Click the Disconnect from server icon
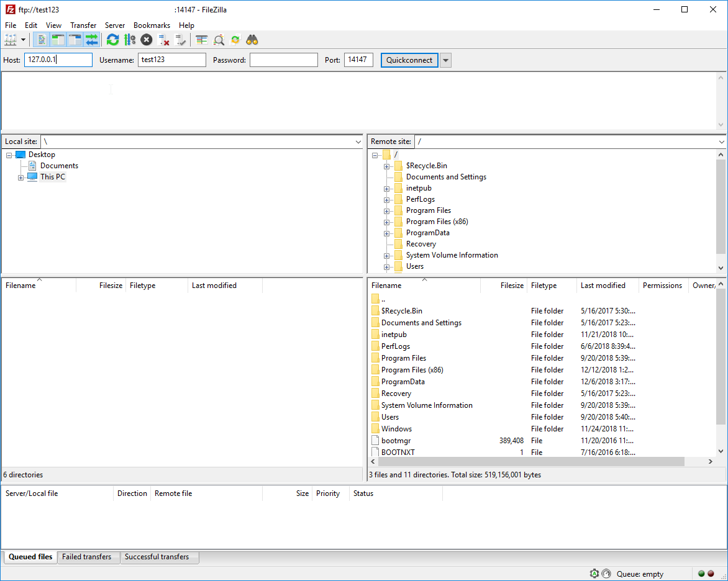This screenshot has width=728, height=581. (x=163, y=39)
